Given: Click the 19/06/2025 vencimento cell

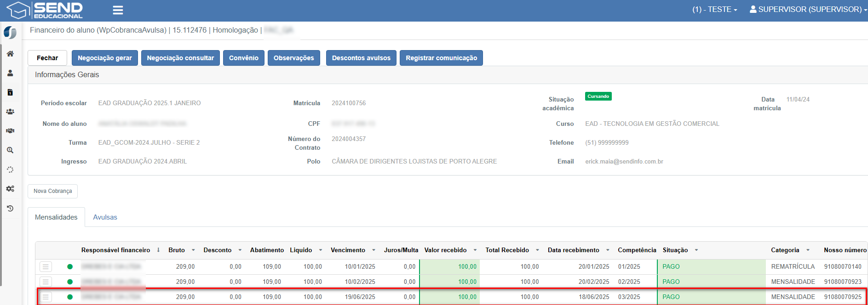Looking at the screenshot, I should pyautogui.click(x=360, y=297).
